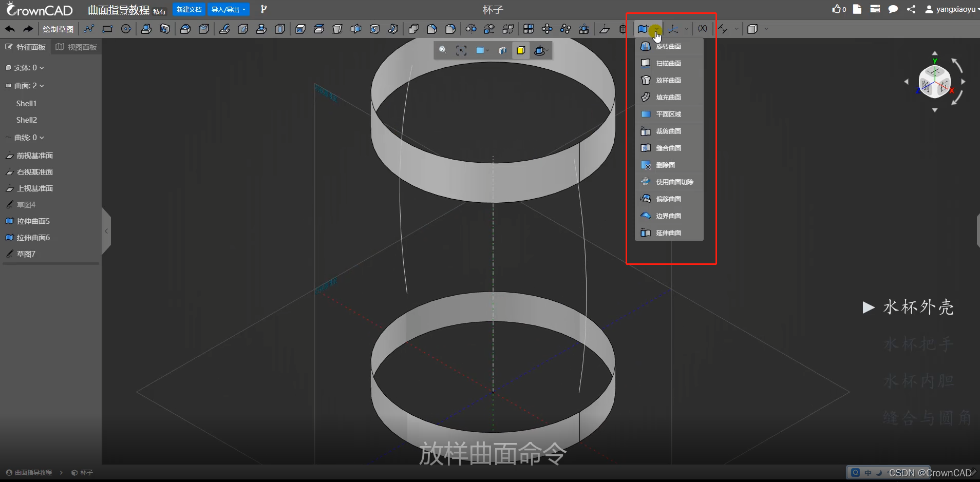Choose 缝合曲面 from the surface menu
The image size is (980, 482).
click(669, 148)
